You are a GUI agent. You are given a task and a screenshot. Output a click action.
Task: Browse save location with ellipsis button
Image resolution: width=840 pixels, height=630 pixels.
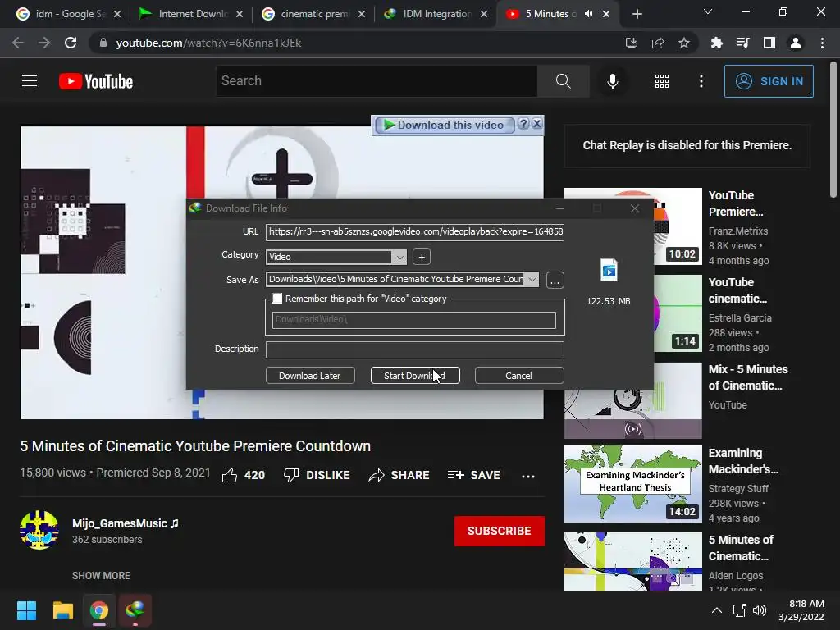555,281
